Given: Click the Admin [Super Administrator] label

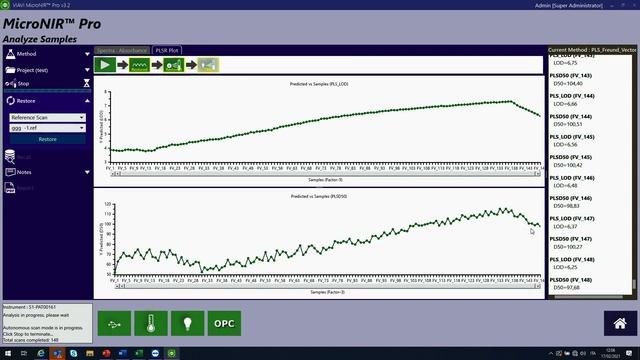Looking at the screenshot, I should (569, 5).
